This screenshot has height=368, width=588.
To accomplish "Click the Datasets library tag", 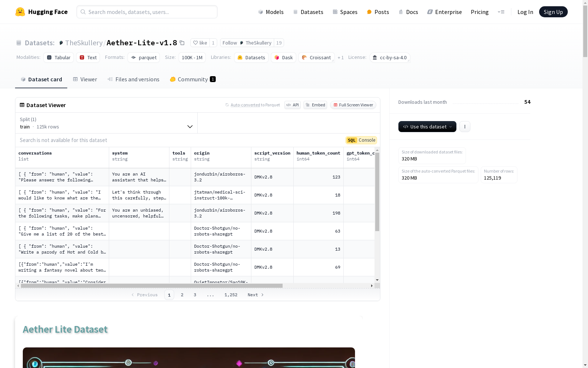I will click(251, 57).
